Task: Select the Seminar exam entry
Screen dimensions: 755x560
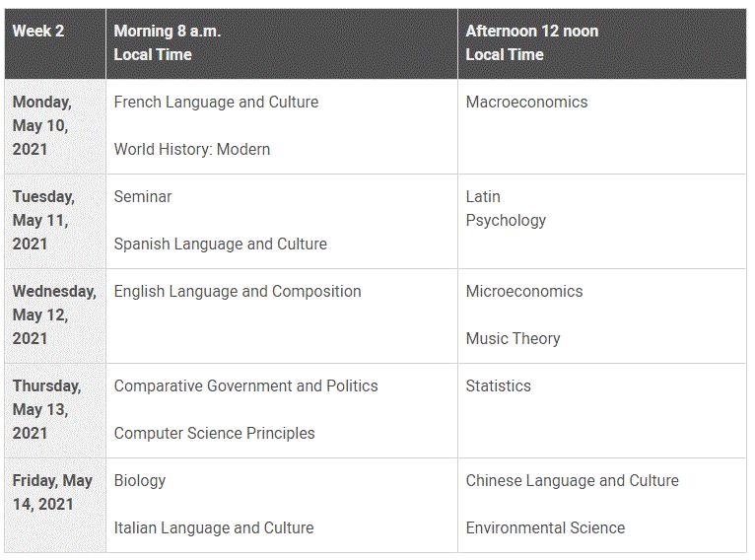Action: tap(143, 196)
